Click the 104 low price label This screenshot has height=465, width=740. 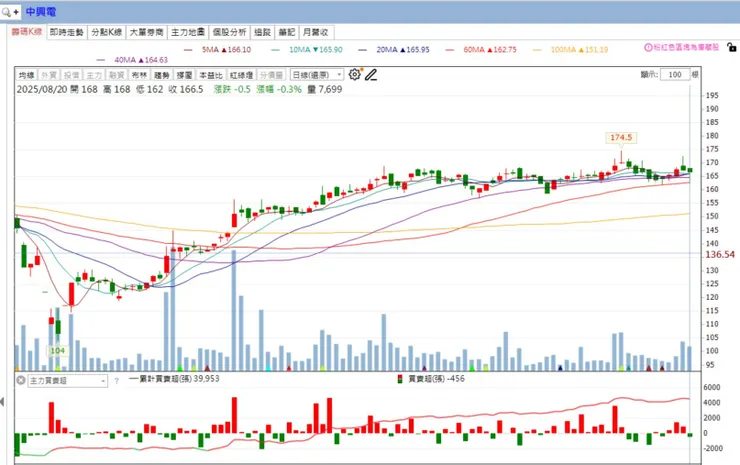[58, 351]
